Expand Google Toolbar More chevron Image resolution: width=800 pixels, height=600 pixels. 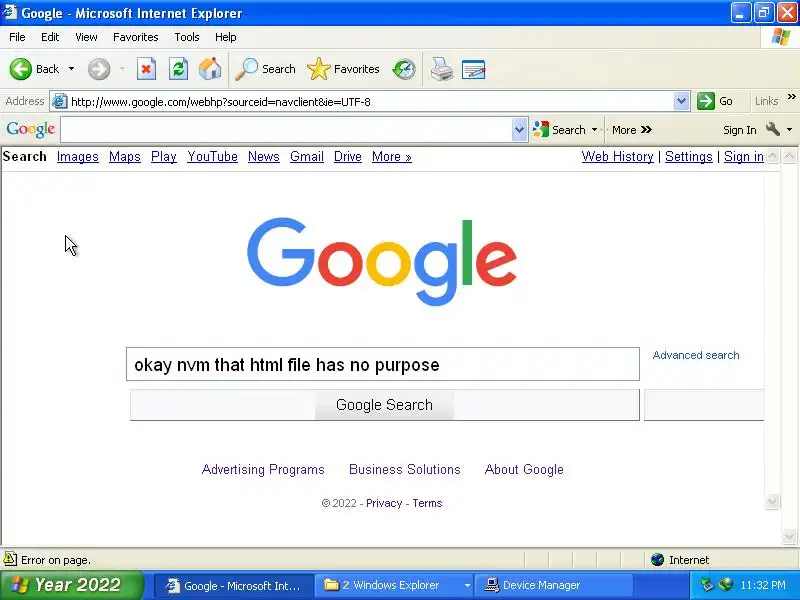646,130
